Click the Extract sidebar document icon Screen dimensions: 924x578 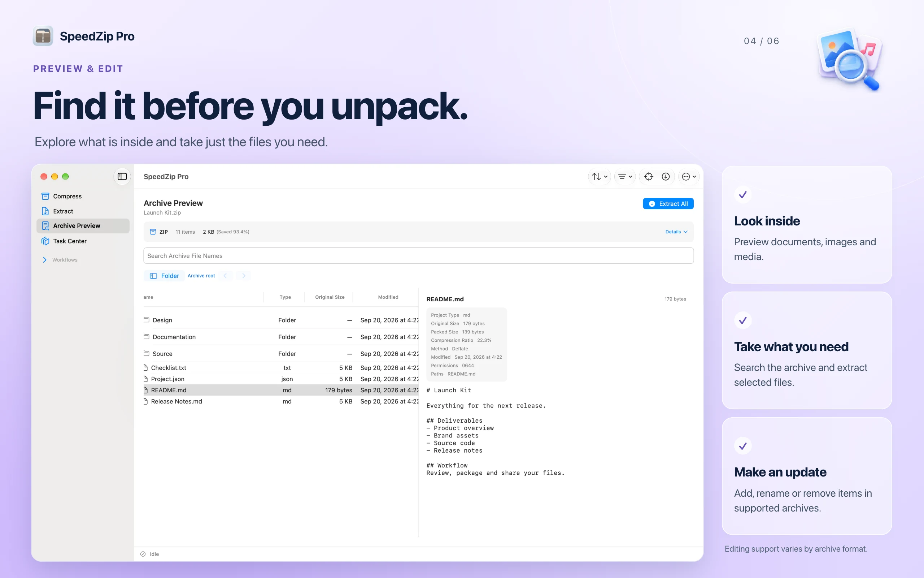click(45, 211)
